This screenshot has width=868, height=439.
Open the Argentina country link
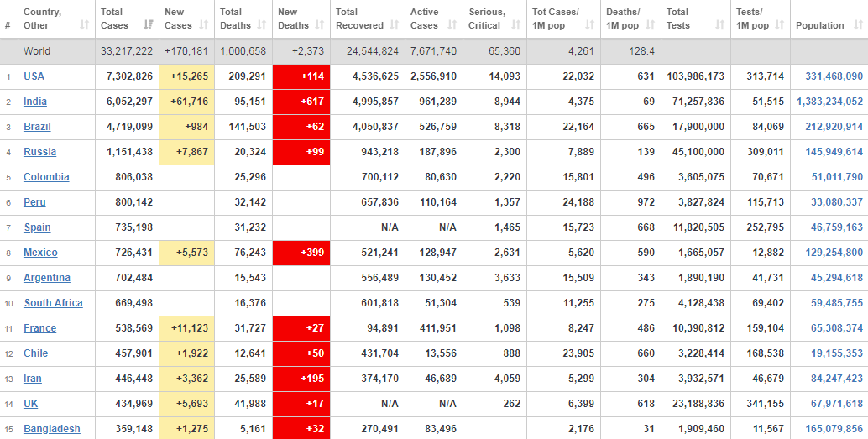[x=46, y=278]
